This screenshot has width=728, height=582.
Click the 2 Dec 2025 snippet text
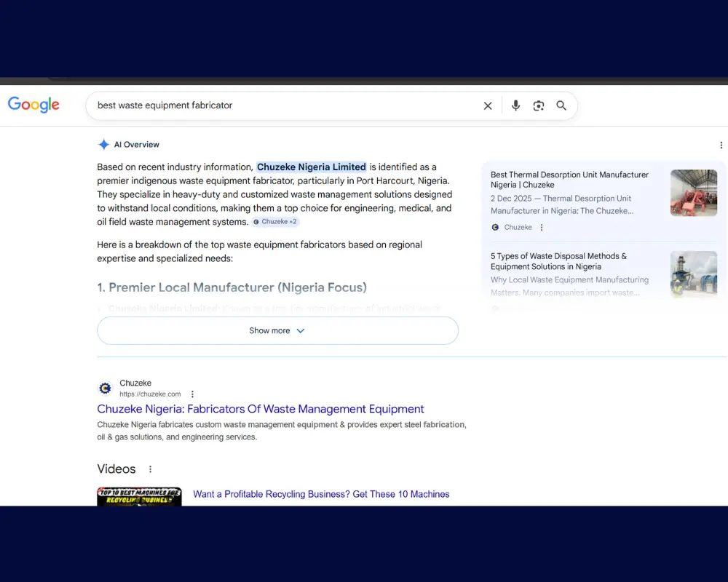pos(562,204)
